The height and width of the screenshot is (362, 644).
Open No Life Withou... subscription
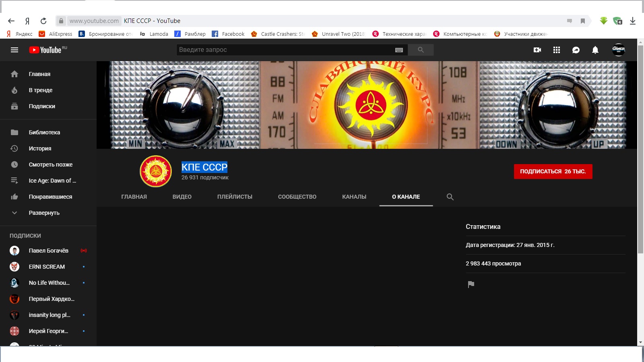click(x=48, y=283)
